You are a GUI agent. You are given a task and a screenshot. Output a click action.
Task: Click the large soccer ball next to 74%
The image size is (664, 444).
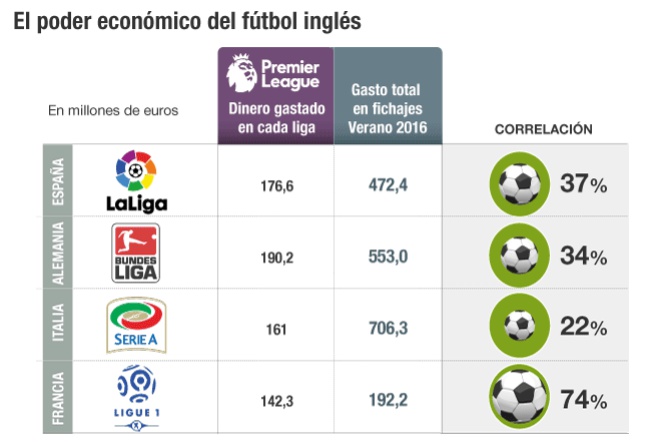click(520, 397)
